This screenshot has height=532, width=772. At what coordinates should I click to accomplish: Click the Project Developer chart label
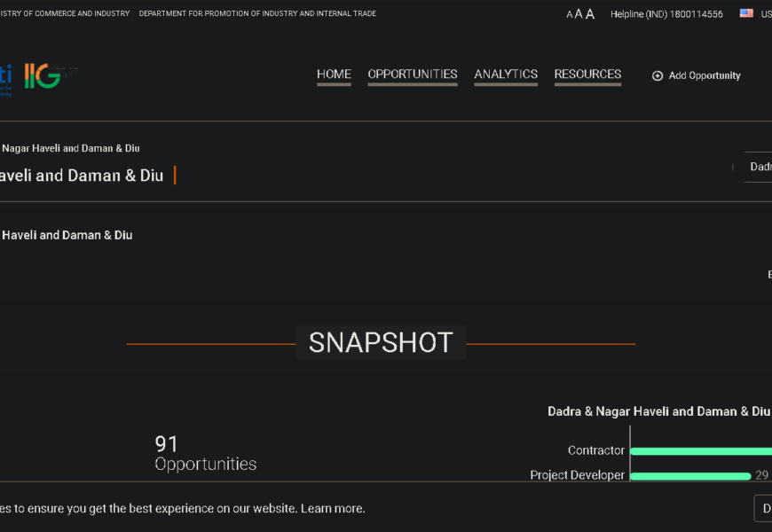click(x=577, y=475)
